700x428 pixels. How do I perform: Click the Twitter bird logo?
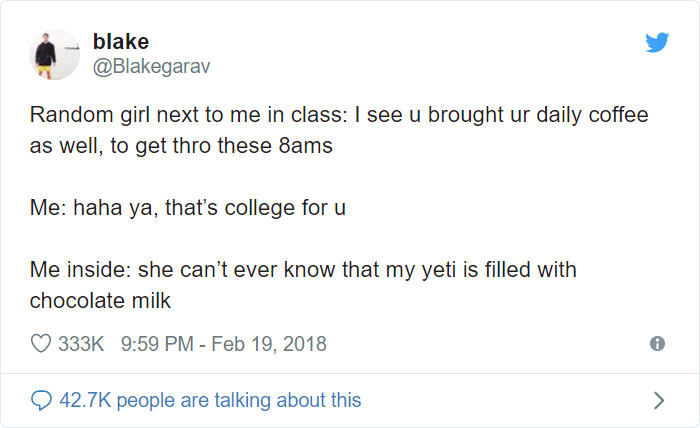point(656,43)
